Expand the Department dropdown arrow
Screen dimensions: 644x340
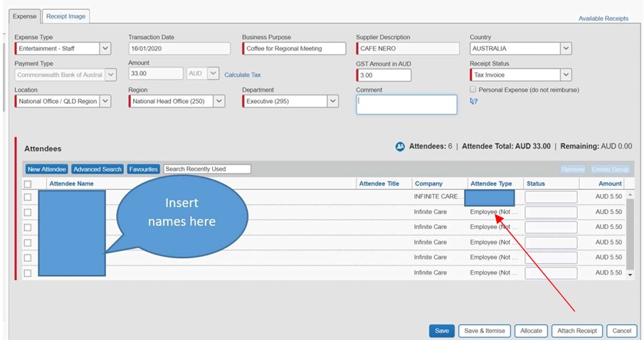point(333,101)
